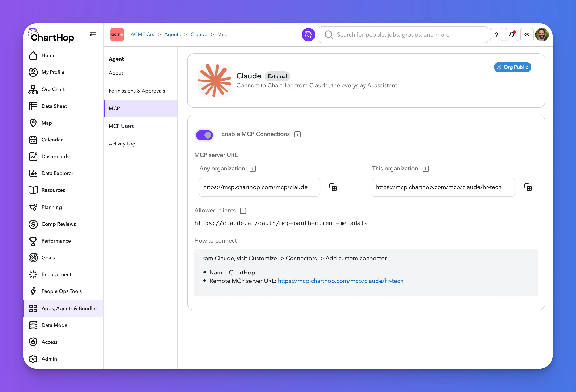Open Dashboards

63,157
